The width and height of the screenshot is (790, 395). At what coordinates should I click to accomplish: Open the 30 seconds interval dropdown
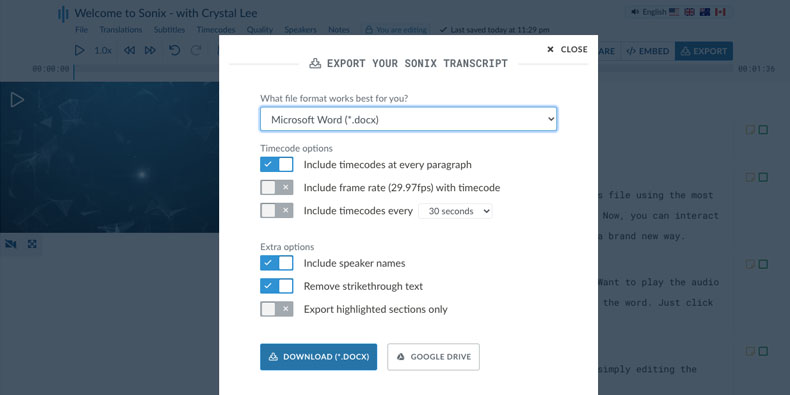coord(455,211)
